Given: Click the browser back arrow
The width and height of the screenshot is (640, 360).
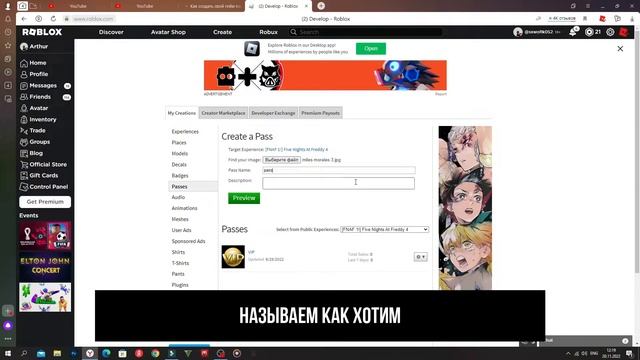Looking at the screenshot, I should click(24, 19).
